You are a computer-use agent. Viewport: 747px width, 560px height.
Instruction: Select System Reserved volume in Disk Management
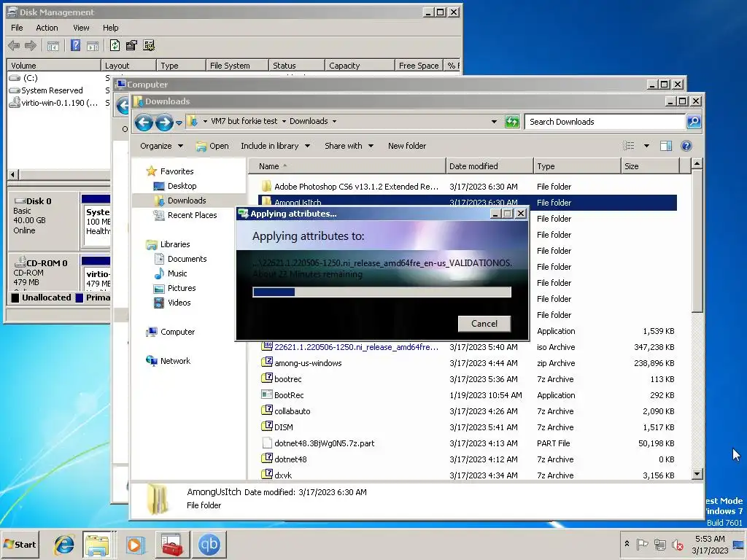pos(46,90)
